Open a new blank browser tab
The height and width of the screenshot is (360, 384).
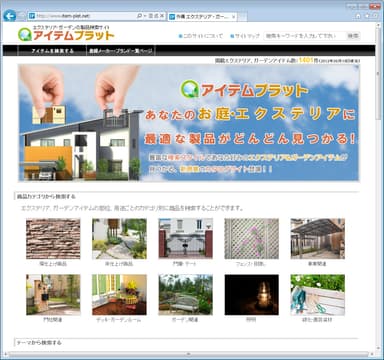[x=242, y=16]
